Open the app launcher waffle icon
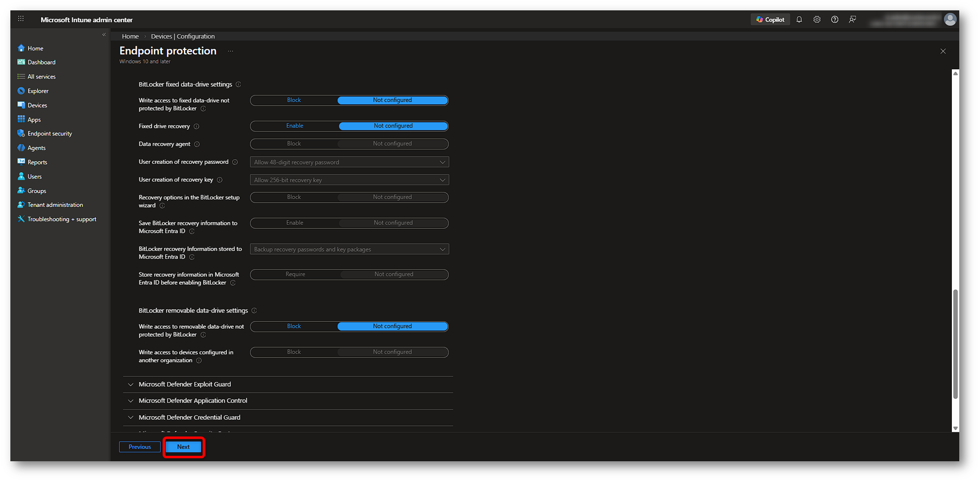The height and width of the screenshot is (482, 980). point(21,19)
